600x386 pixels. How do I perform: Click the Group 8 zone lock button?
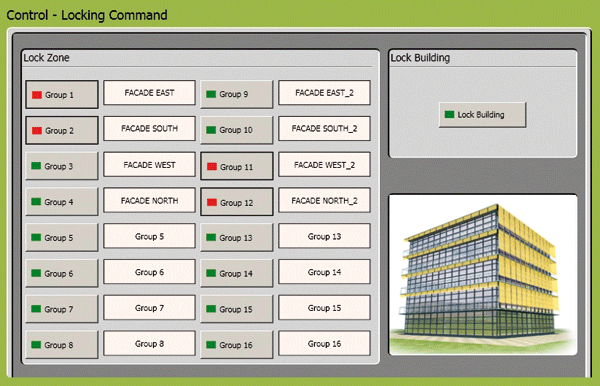coord(62,345)
